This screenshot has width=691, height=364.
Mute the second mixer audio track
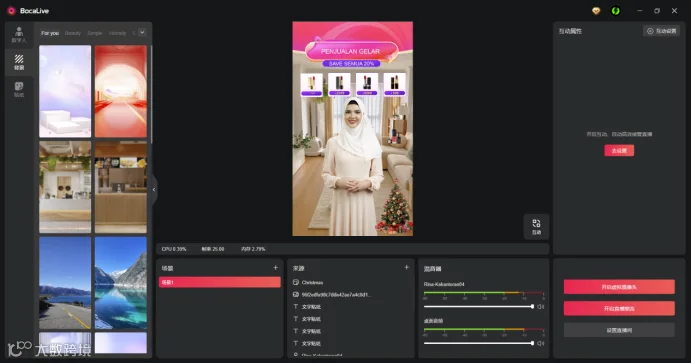click(x=541, y=343)
